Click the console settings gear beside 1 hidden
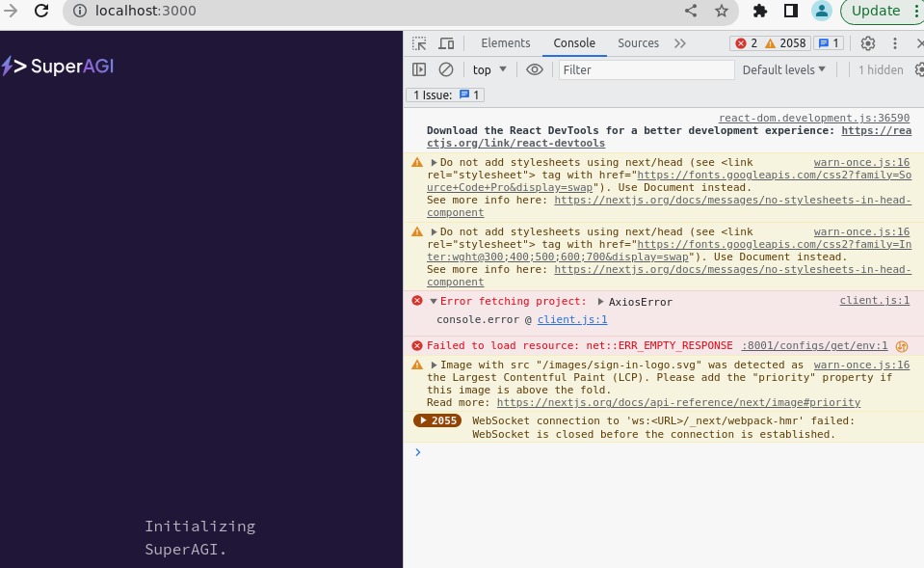 coord(918,69)
